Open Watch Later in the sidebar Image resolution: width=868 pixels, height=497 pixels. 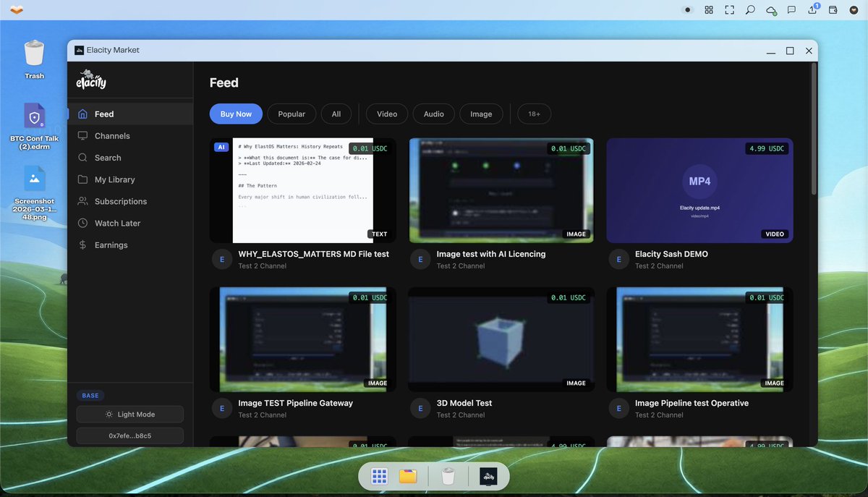coord(131,223)
